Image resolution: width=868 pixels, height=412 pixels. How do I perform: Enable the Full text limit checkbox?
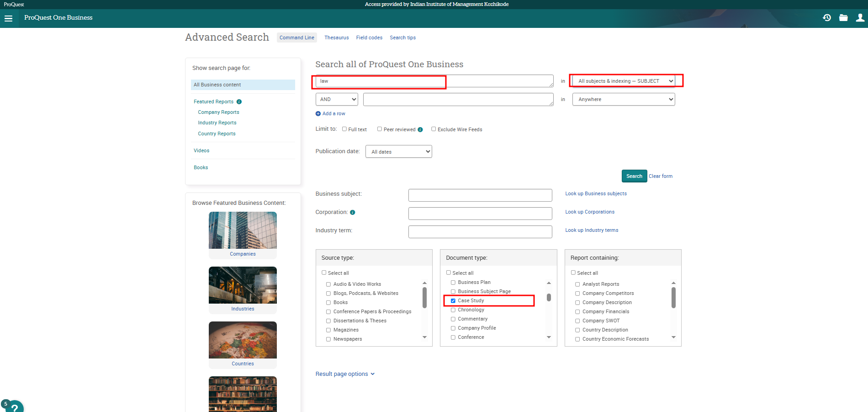coord(344,129)
